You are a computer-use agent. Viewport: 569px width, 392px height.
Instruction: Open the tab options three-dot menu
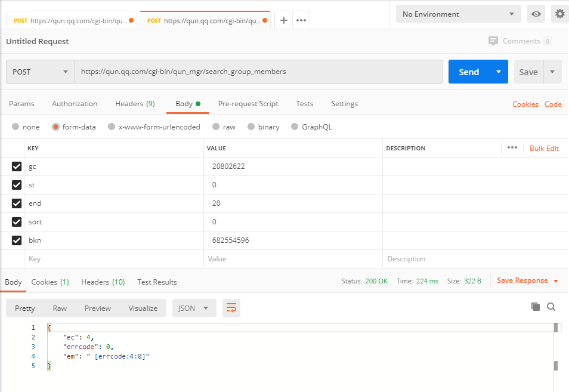(301, 20)
